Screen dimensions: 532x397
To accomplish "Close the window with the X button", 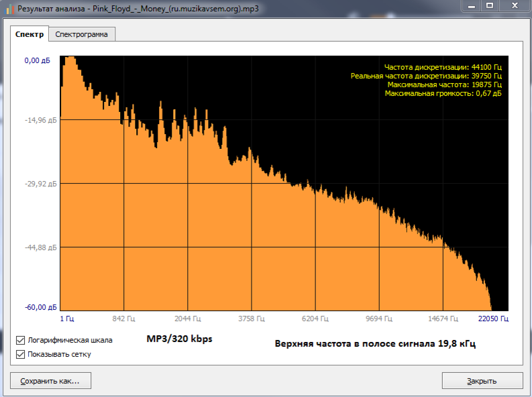I will click(515, 5).
